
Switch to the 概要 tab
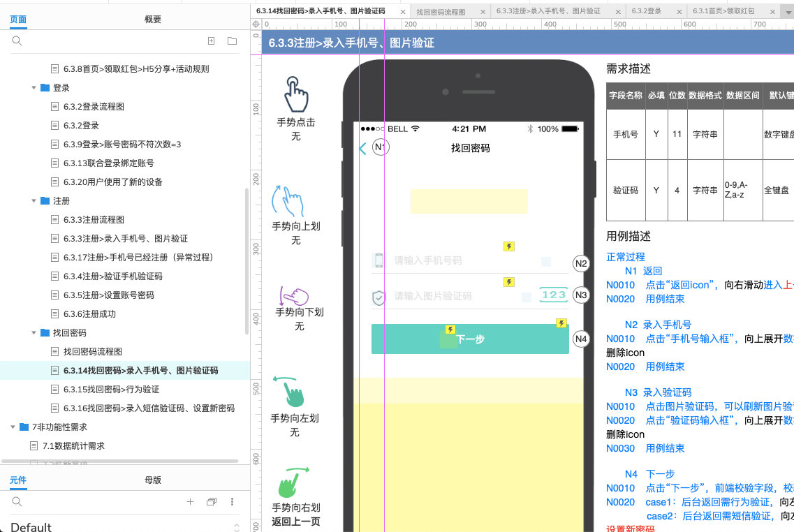pyautogui.click(x=153, y=20)
